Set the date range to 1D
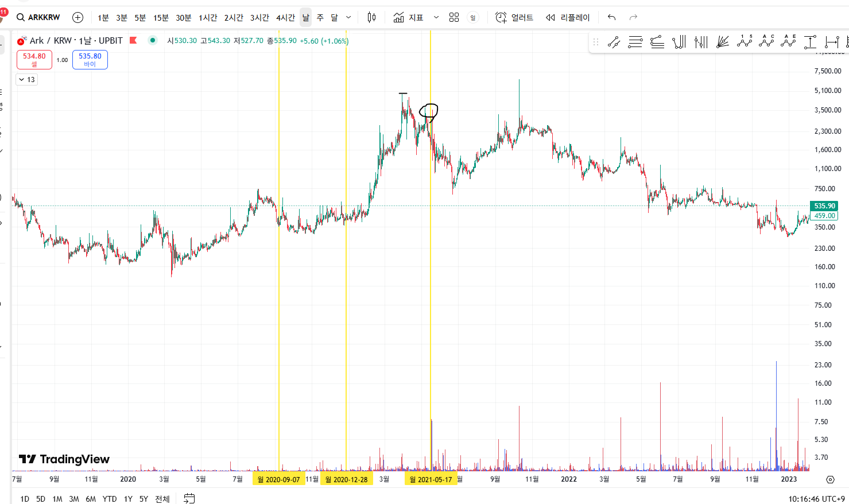 [x=25, y=499]
